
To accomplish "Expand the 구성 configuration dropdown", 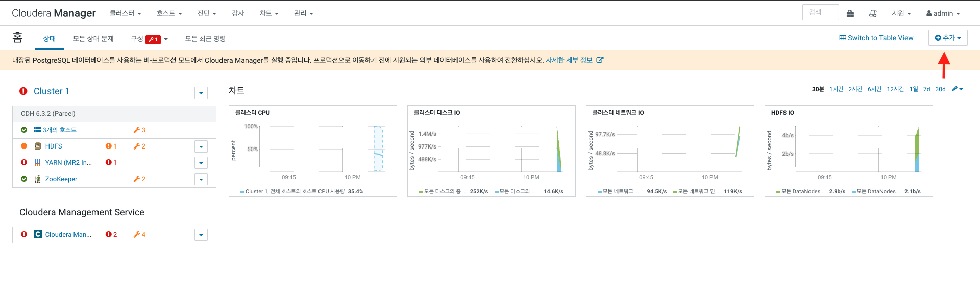I will (x=165, y=39).
